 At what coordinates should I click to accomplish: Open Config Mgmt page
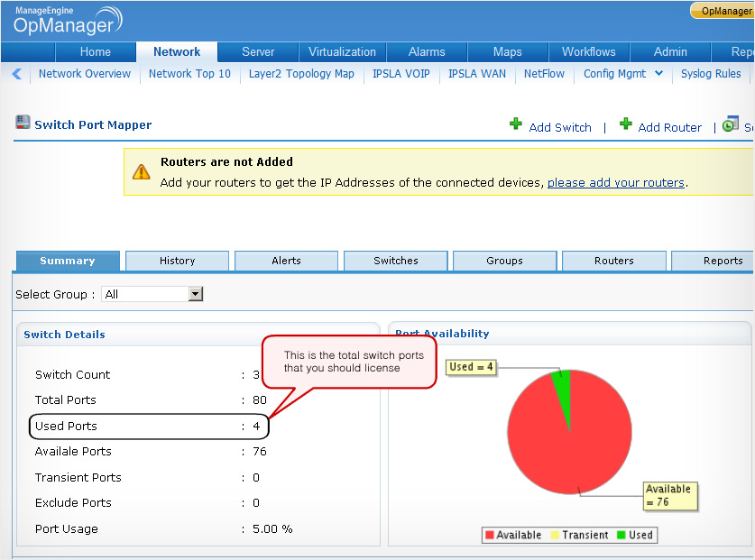615,74
